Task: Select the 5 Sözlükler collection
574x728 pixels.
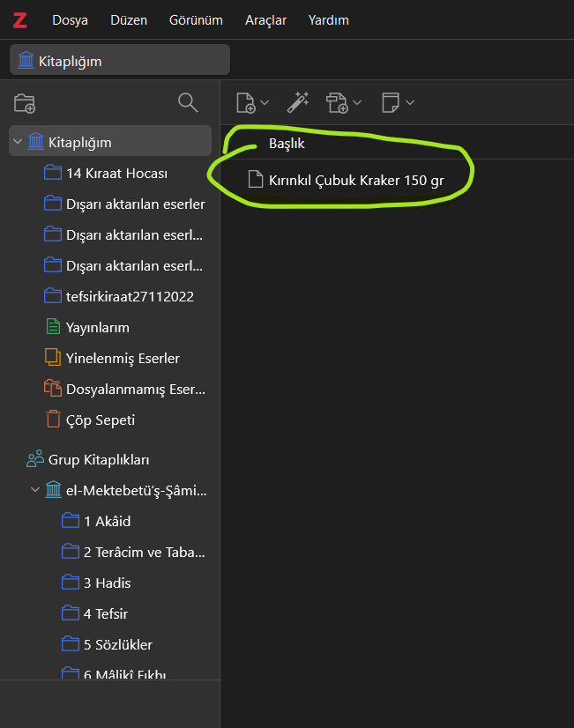Action: coord(110,644)
